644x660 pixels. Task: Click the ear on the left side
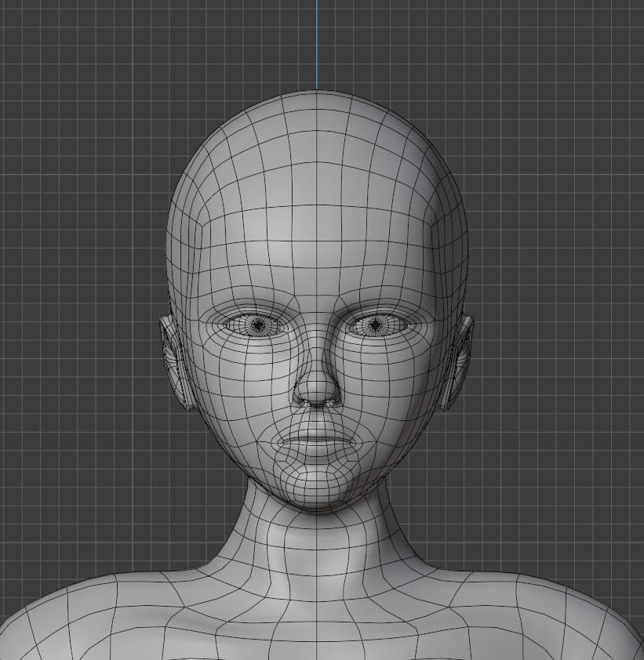click(x=176, y=362)
